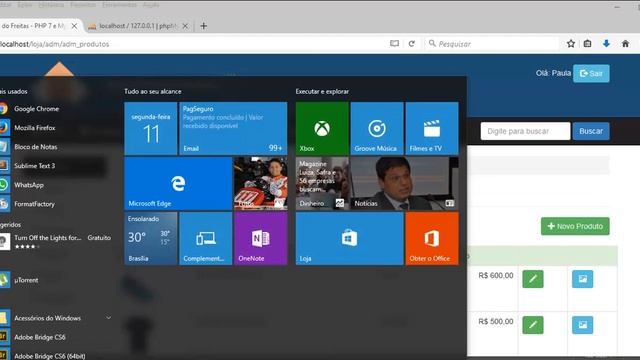This screenshot has height=360, width=640.
Task: Open the Notícias tile
Action: (404, 183)
